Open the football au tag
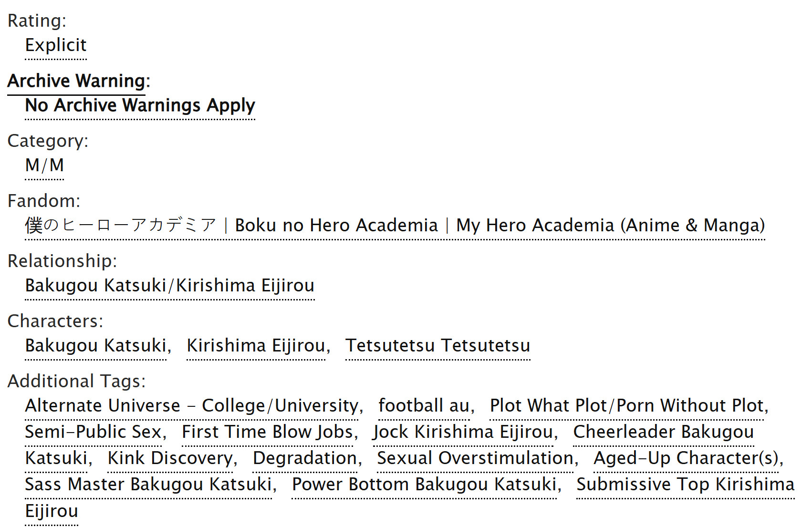This screenshot has width=812, height=527. [424, 406]
